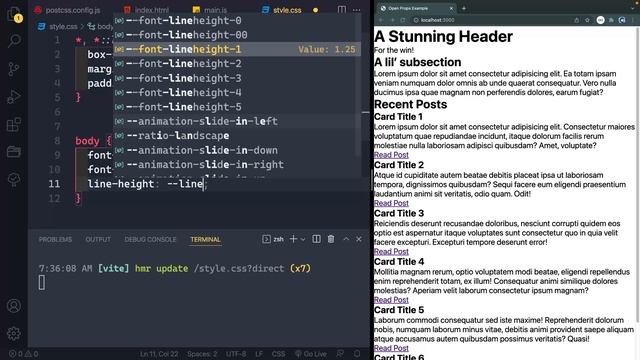The height and width of the screenshot is (360, 640).
Task: Open the editor More Actions ellipsis
Action: point(356,10)
